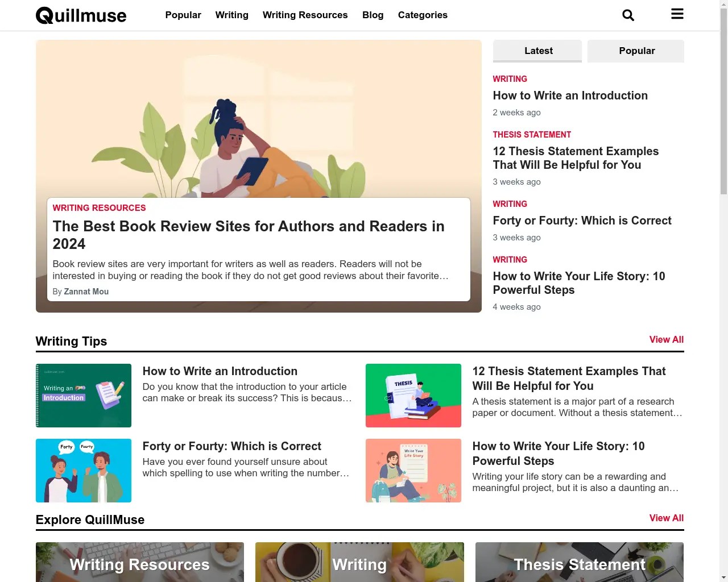The width and height of the screenshot is (728, 582).
Task: Open the search icon
Action: tap(628, 15)
